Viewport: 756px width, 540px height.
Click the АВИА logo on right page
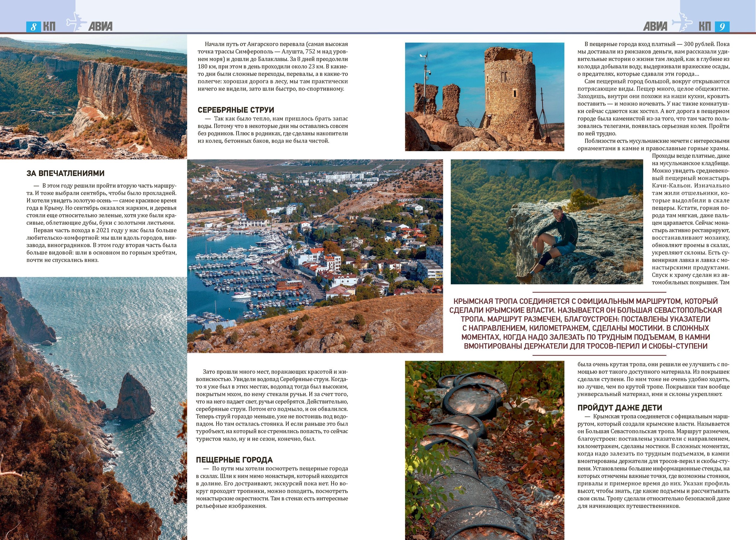[x=655, y=27]
